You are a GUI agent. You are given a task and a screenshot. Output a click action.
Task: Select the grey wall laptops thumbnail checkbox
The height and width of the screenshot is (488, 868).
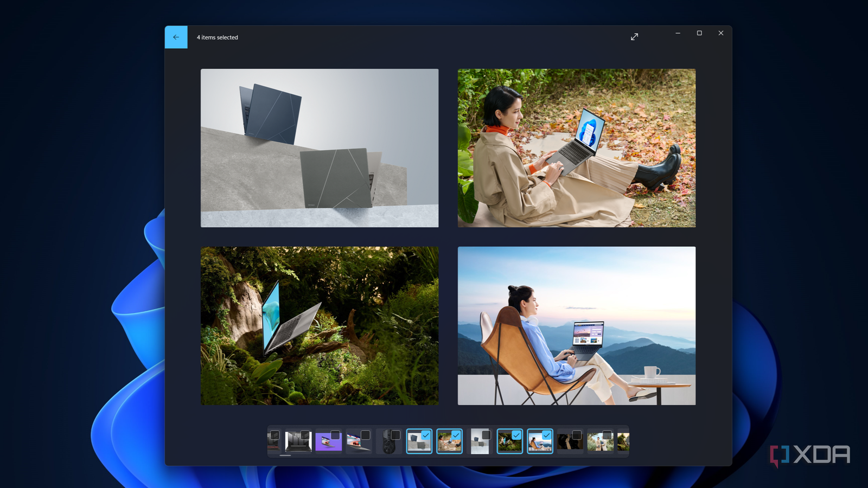click(425, 434)
